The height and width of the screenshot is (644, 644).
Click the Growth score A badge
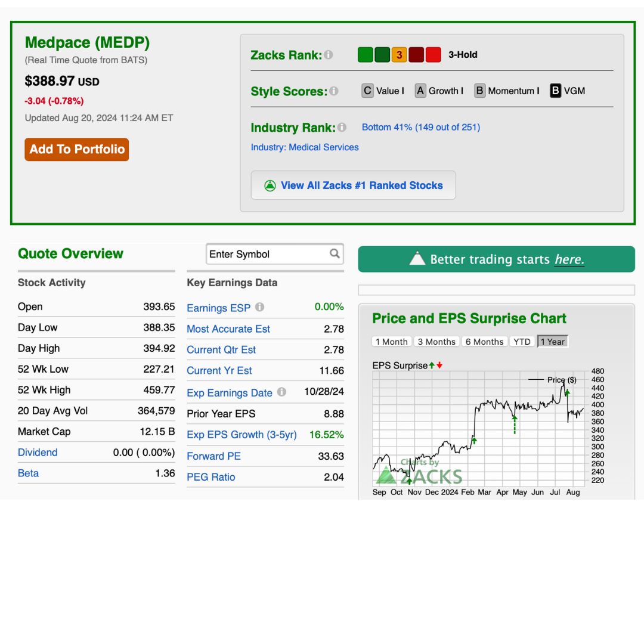tap(420, 91)
